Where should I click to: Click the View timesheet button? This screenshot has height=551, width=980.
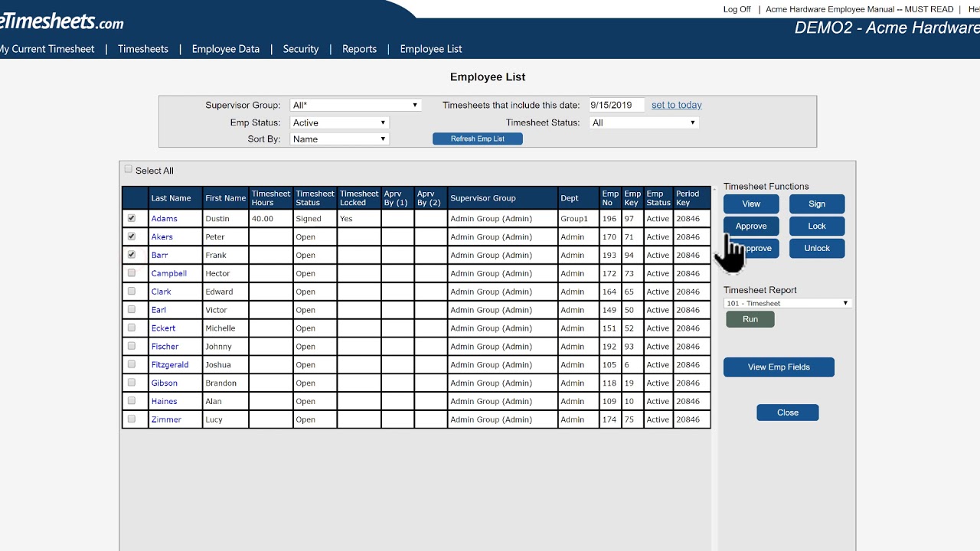pos(751,204)
